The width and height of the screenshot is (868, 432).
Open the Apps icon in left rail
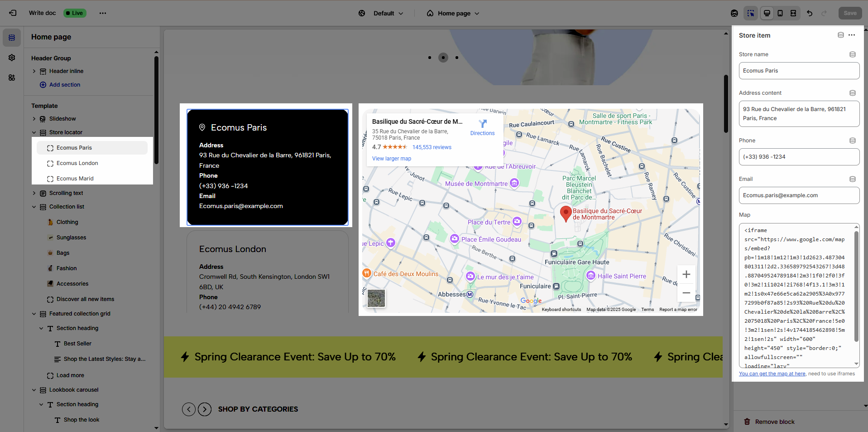tap(12, 78)
